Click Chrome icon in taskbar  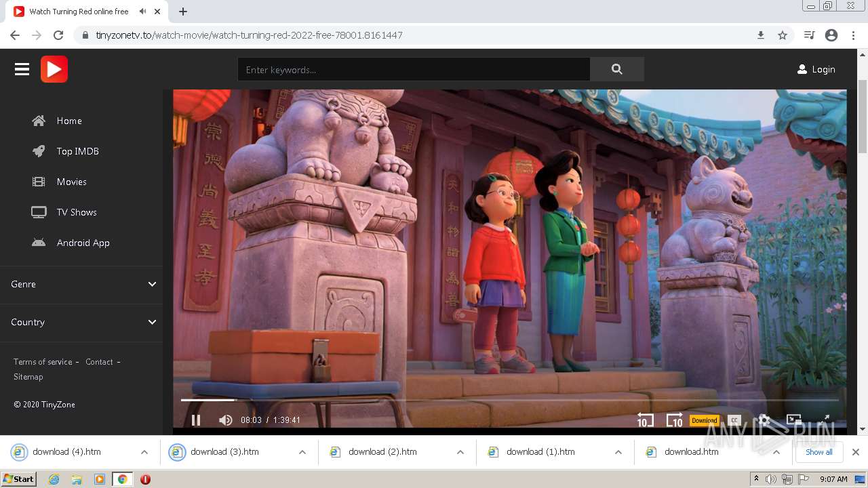click(x=122, y=479)
